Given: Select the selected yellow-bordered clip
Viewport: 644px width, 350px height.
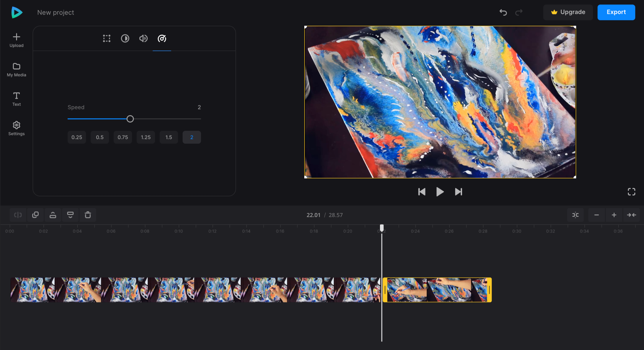Looking at the screenshot, I should tap(437, 290).
